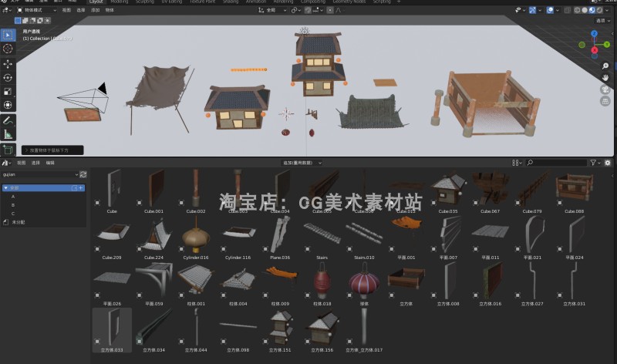
Task: Open the gujian asset library dropdown
Action: pos(40,174)
